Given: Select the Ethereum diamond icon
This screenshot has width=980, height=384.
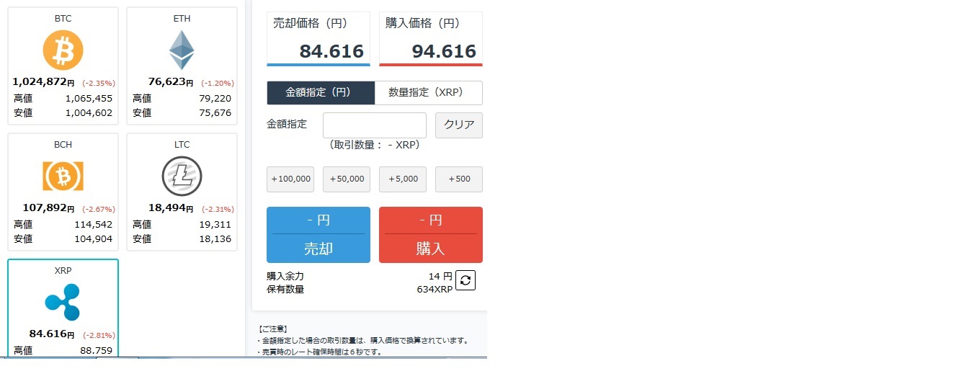Looking at the screenshot, I should 182,50.
